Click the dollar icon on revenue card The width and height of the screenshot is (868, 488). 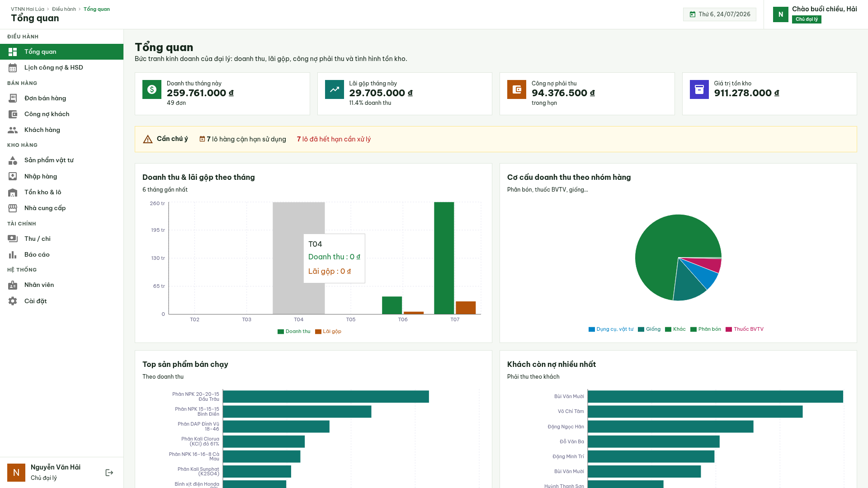tap(152, 89)
